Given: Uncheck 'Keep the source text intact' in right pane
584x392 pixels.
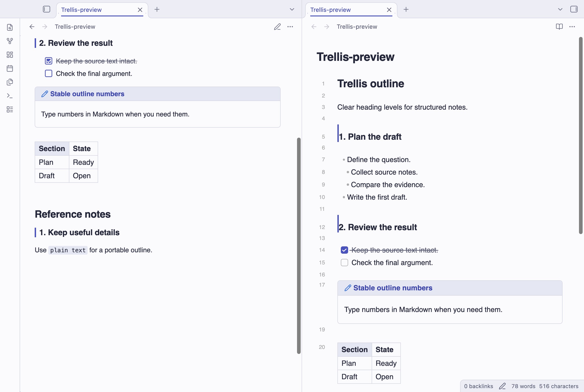Looking at the screenshot, I should pyautogui.click(x=344, y=250).
